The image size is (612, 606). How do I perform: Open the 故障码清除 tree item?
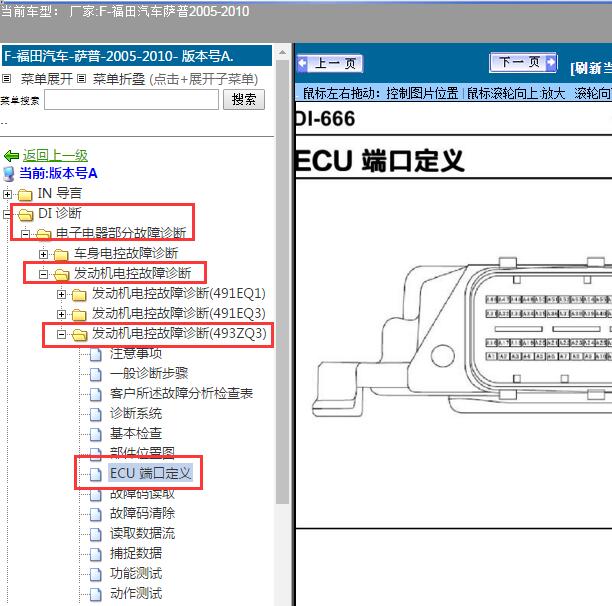142,513
